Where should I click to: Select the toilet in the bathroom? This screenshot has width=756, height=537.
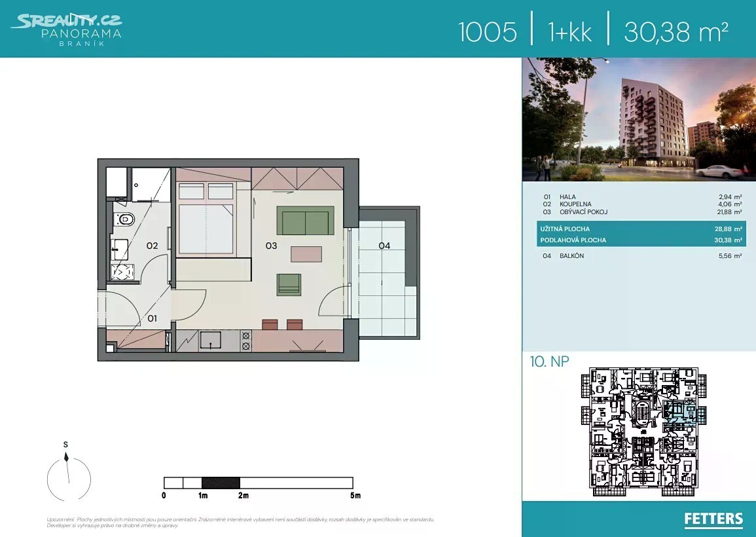coord(126,219)
